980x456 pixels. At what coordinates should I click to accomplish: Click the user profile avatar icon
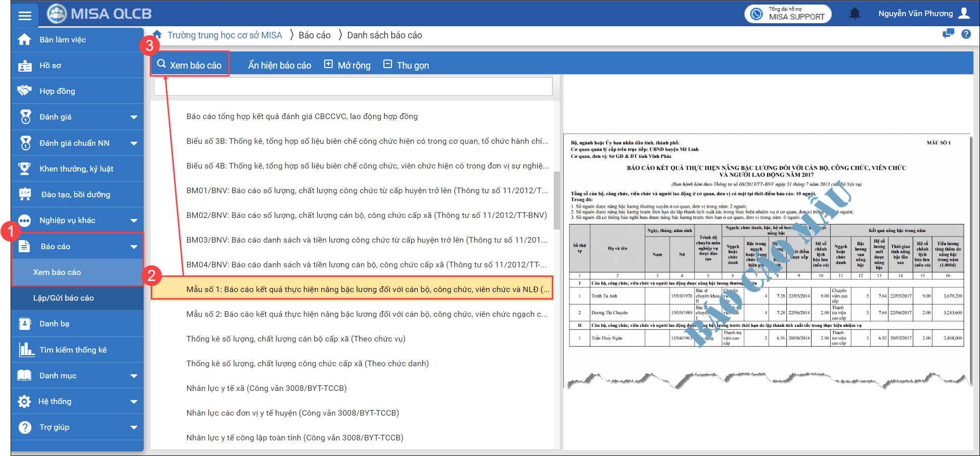[x=964, y=13]
